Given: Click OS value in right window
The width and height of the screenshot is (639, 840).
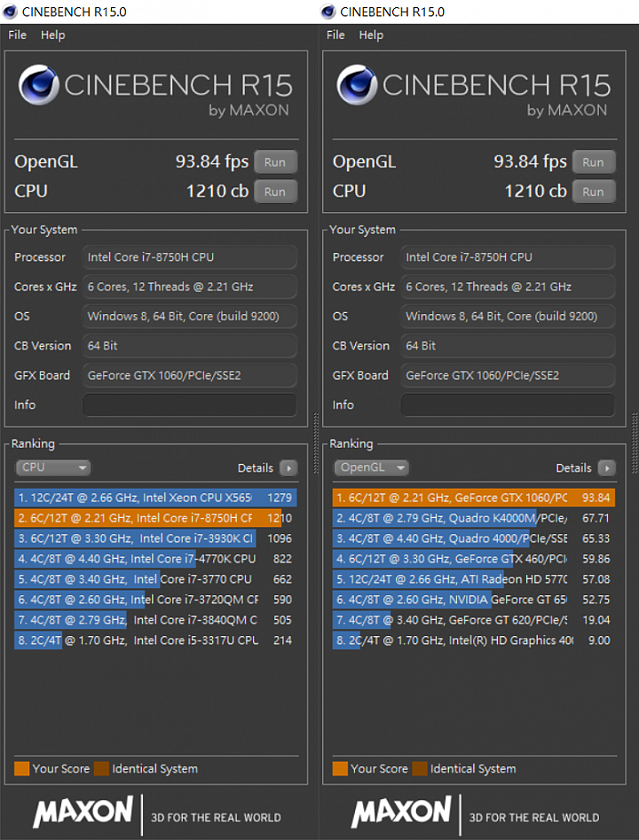Looking at the screenshot, I should (x=508, y=316).
